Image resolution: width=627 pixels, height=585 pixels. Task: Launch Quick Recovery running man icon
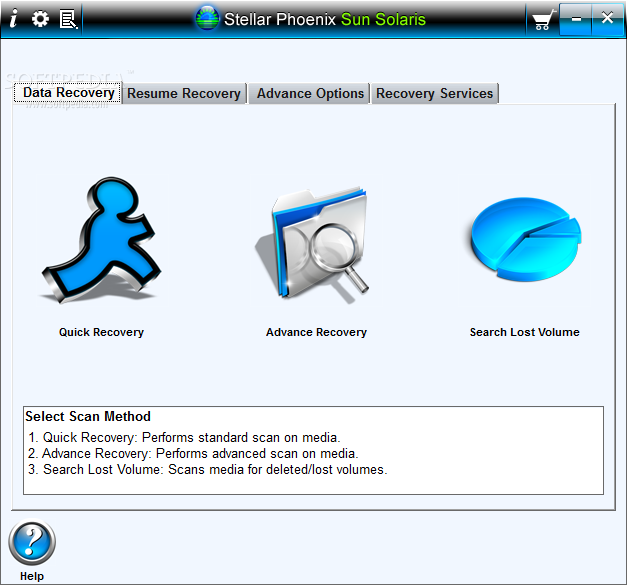[101, 240]
